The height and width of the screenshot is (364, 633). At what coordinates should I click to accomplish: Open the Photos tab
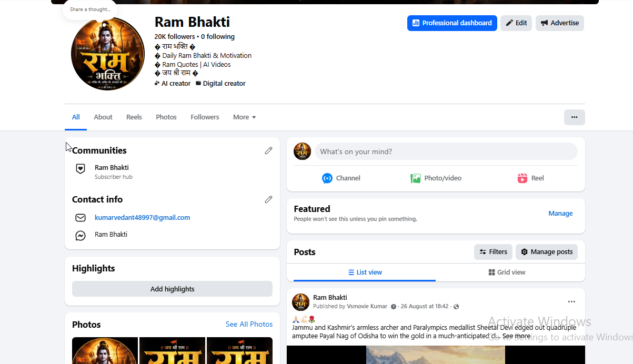tap(166, 117)
